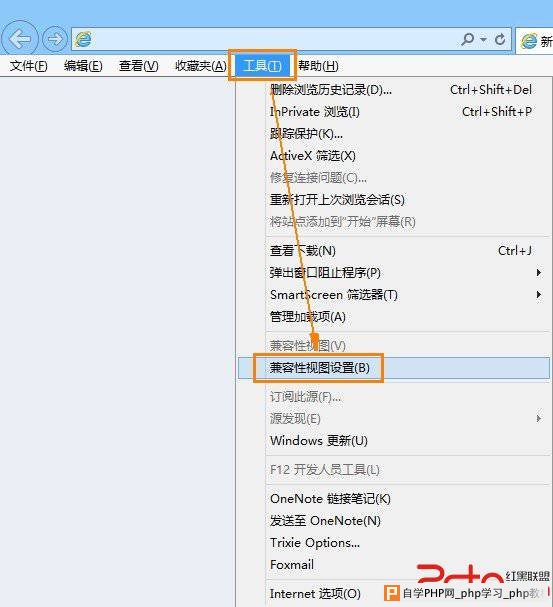
Task: Click the IE logo in address bar
Action: tap(83, 39)
